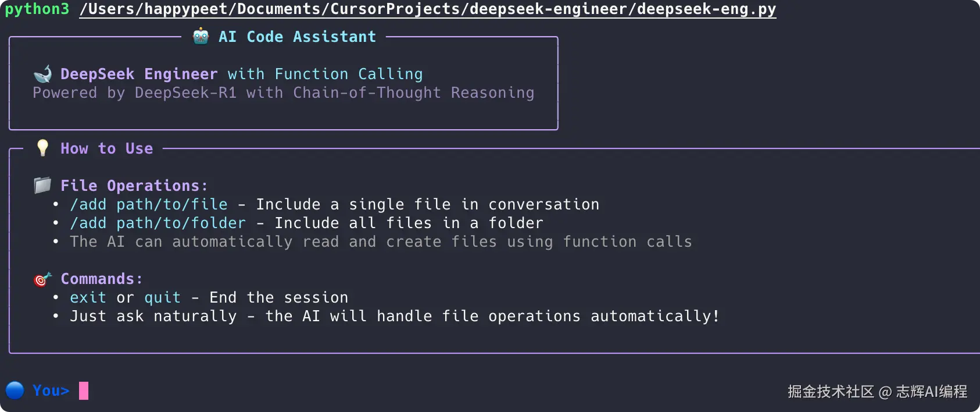Click the pink terminal cursor block
This screenshot has width=980, height=412.
pos(84,390)
